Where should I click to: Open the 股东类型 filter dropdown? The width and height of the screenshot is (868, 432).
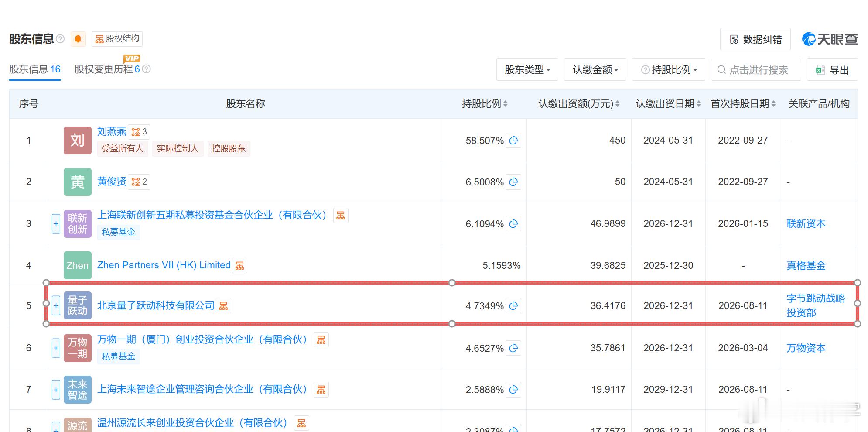527,70
